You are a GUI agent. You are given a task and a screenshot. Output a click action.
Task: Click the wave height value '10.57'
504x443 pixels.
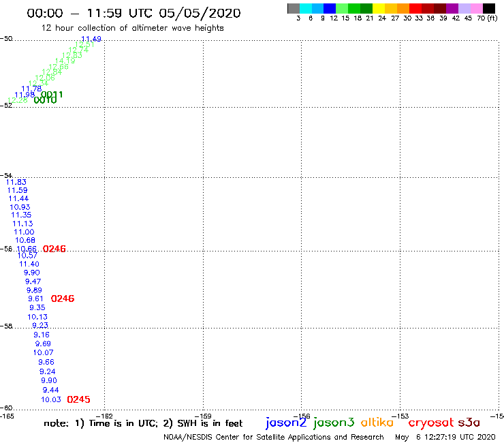[27, 256]
